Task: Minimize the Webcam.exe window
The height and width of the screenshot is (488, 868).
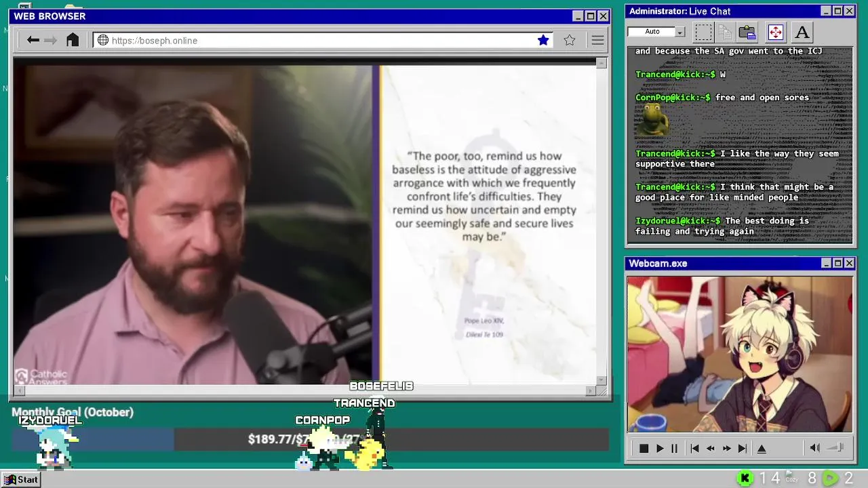Action: 826,263
